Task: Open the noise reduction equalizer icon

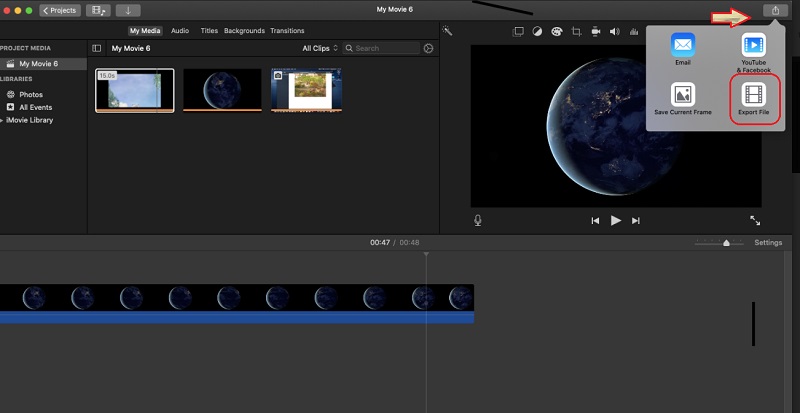Action: click(634, 32)
